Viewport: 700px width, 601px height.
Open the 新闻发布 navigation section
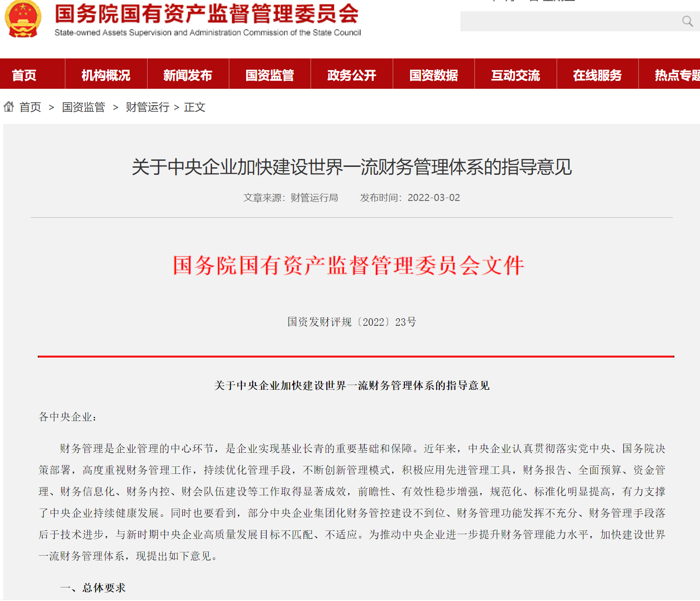188,74
